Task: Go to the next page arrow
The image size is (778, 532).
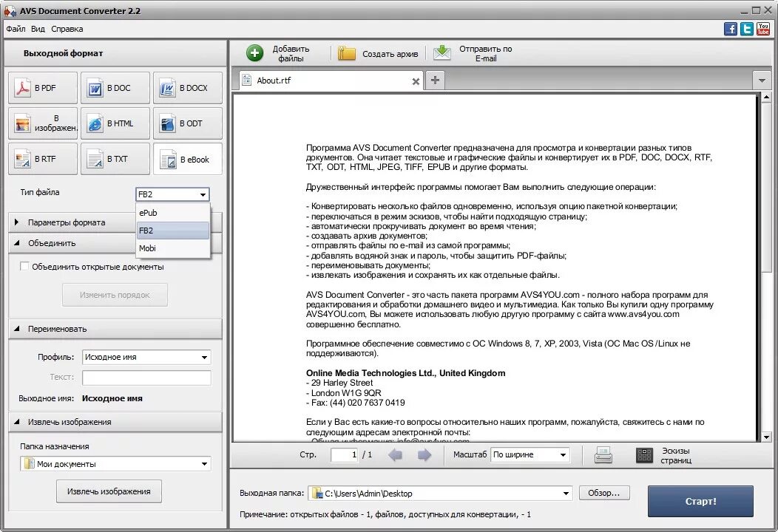Action: pos(424,454)
